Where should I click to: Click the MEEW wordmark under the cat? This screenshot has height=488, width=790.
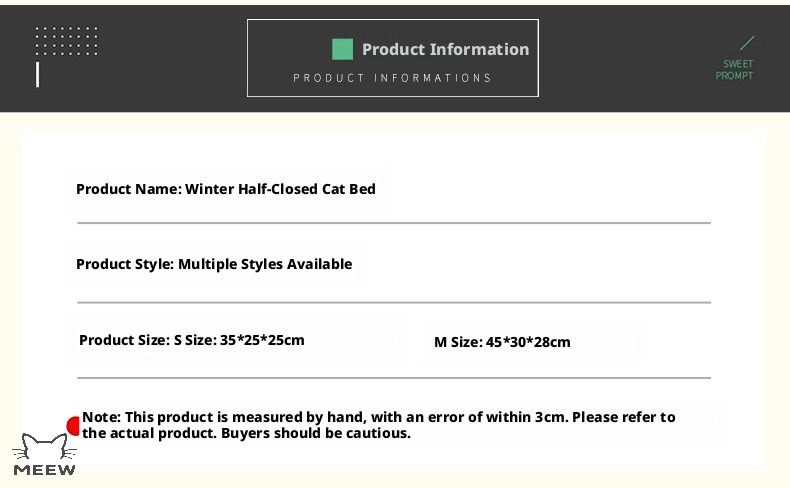click(x=44, y=470)
